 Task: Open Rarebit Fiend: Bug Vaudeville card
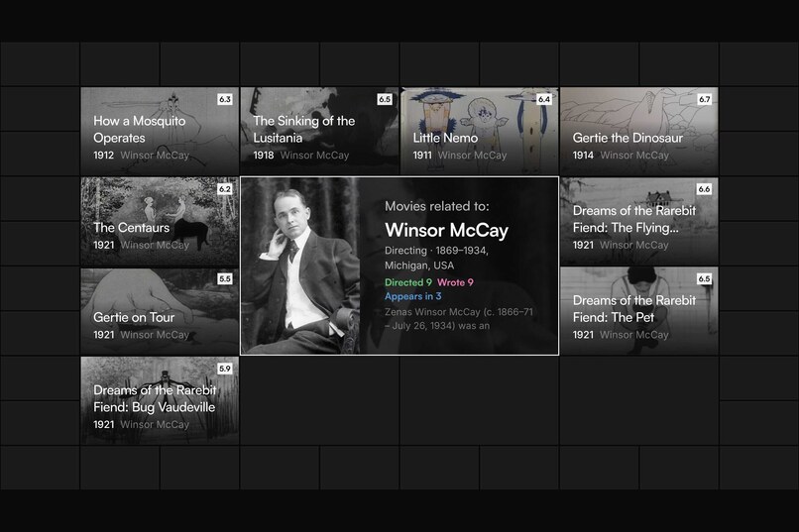tap(160, 400)
